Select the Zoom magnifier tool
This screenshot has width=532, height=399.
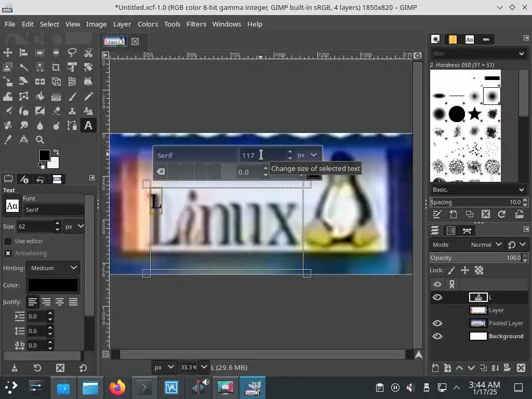tap(39, 140)
